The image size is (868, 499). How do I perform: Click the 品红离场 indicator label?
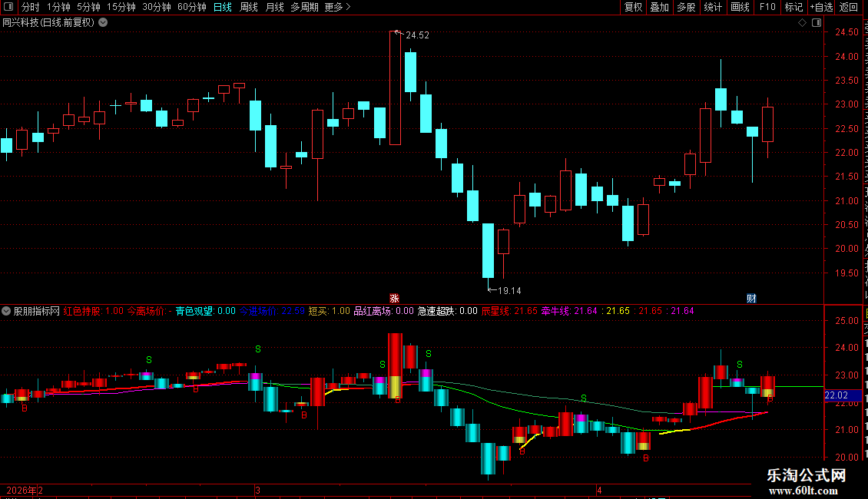click(383, 311)
